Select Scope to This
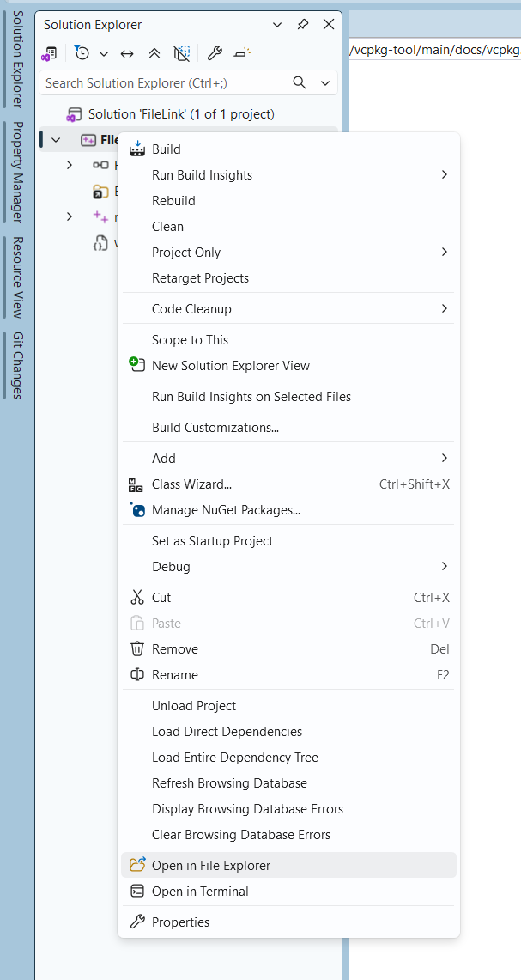Screen dimensions: 521x980 288,339
